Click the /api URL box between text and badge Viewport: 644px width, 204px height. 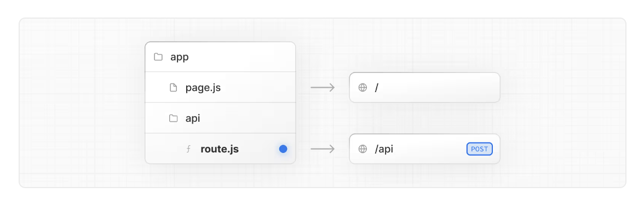(429, 149)
